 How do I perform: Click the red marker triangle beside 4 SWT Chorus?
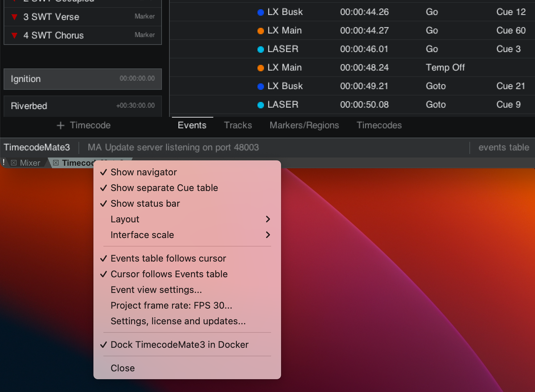tap(14, 36)
